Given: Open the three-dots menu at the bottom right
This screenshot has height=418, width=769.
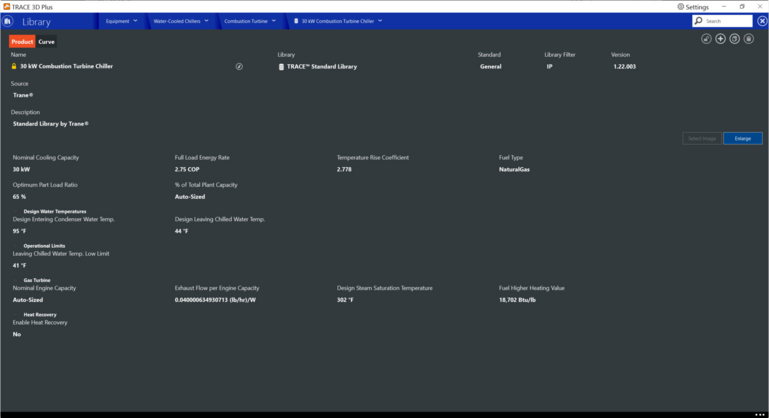Looking at the screenshot, I should pos(760,415).
